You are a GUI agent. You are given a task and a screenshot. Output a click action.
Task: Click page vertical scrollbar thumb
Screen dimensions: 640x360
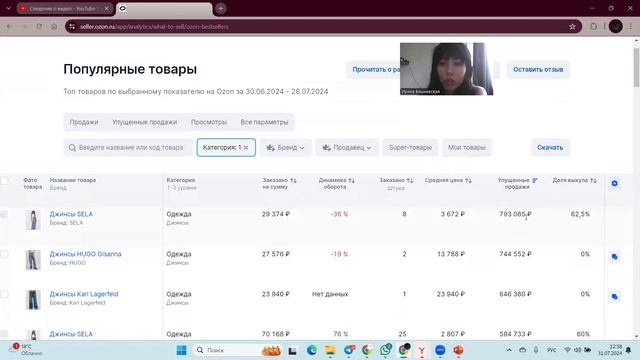pyautogui.click(x=636, y=67)
